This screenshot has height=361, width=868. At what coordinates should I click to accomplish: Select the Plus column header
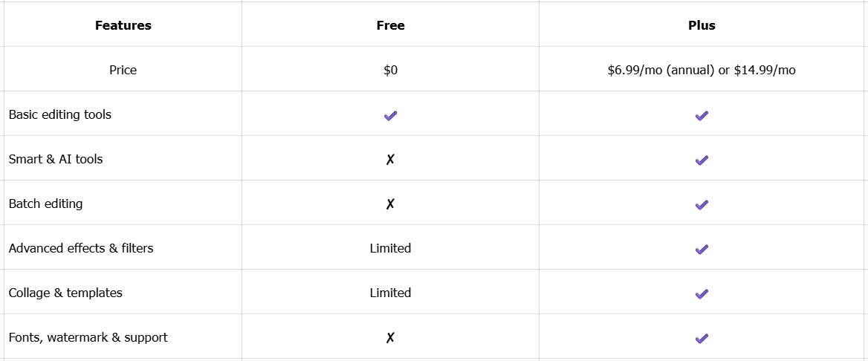702,25
